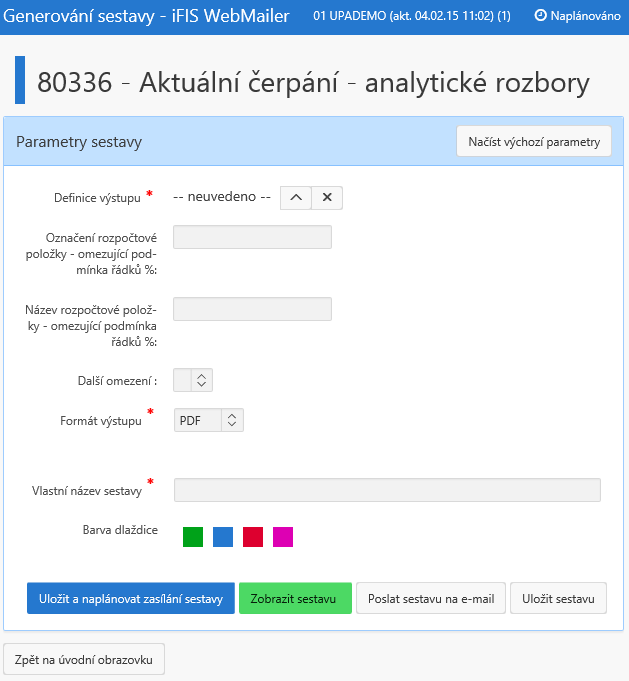Click the -- neuvedeno -- value text
This screenshot has width=629, height=681.
click(222, 197)
